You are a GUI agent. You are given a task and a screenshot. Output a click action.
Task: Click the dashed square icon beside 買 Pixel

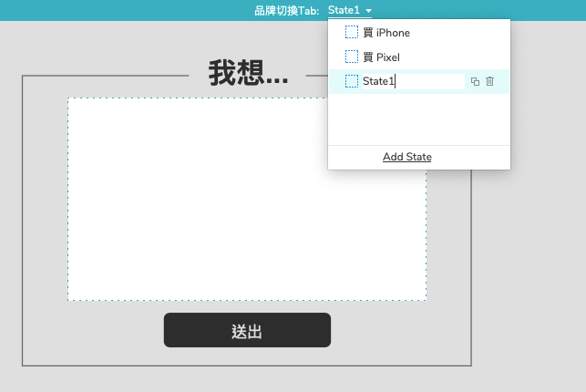point(352,57)
